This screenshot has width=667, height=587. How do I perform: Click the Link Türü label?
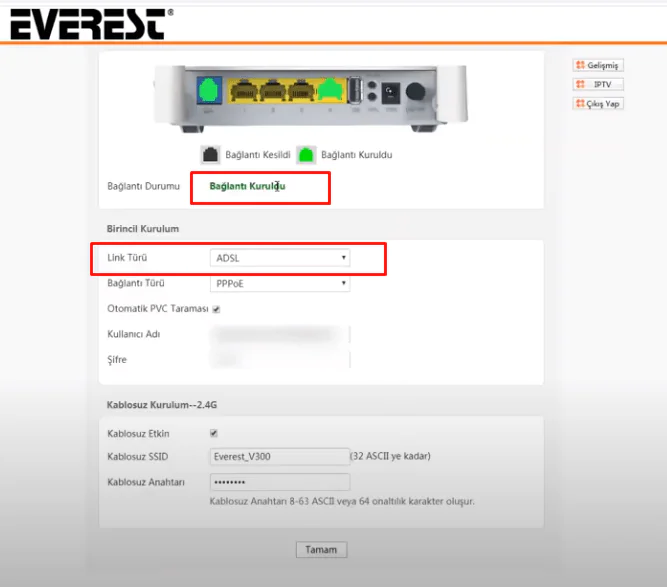[127, 258]
